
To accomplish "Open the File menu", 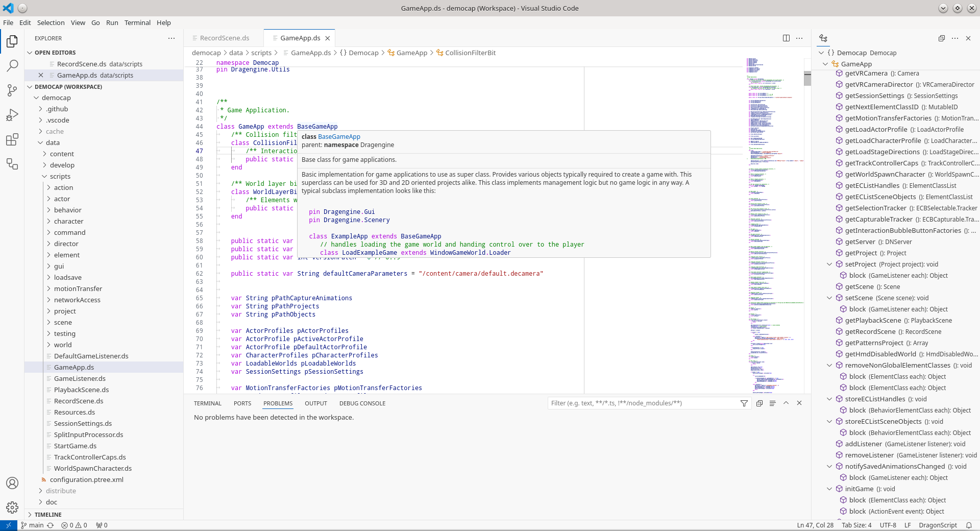I will coord(8,22).
